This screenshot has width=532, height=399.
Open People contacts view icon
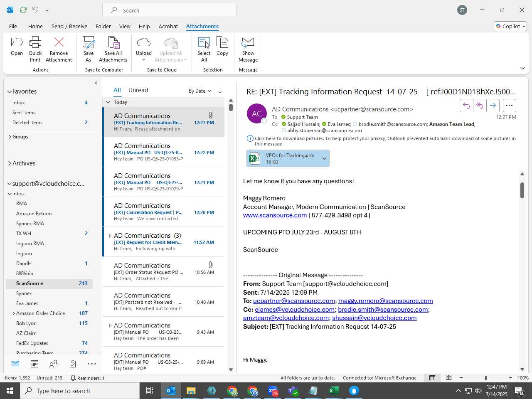coord(53,364)
